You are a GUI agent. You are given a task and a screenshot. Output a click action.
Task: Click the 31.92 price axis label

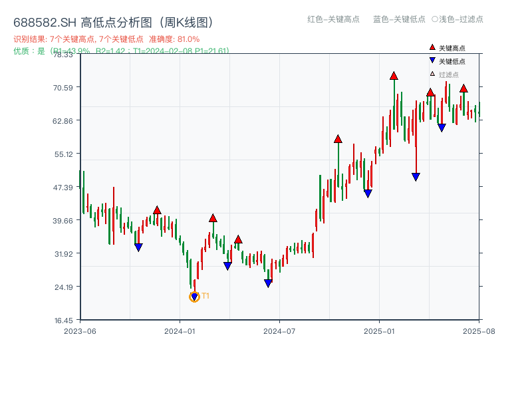pyautogui.click(x=63, y=254)
